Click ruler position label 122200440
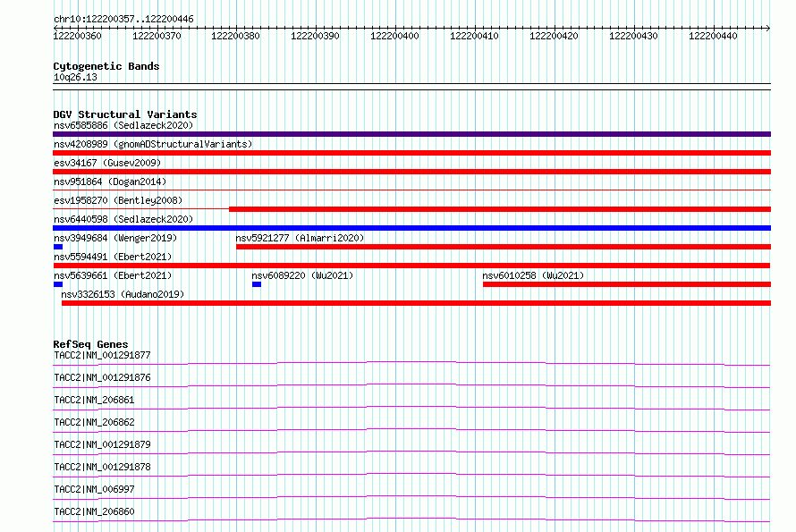 click(713, 36)
